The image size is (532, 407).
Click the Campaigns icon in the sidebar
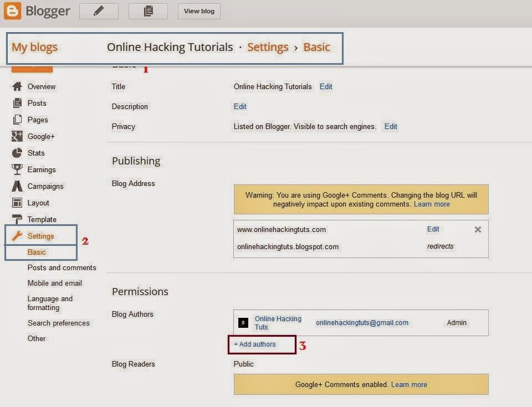[x=17, y=186]
